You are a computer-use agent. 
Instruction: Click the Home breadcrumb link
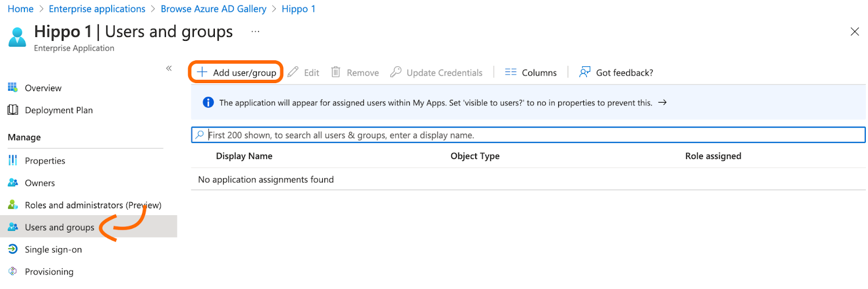pos(21,9)
